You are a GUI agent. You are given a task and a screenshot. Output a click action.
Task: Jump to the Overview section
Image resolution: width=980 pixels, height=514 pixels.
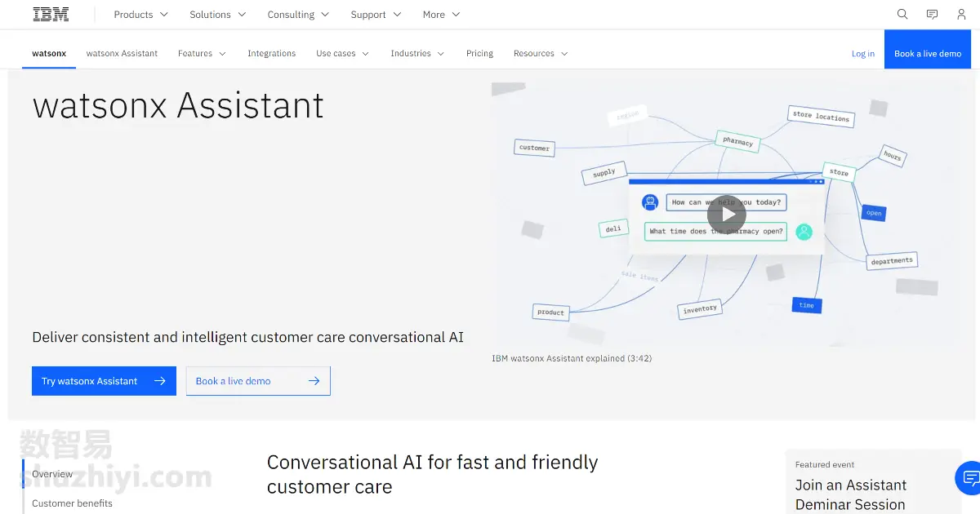[x=52, y=474]
